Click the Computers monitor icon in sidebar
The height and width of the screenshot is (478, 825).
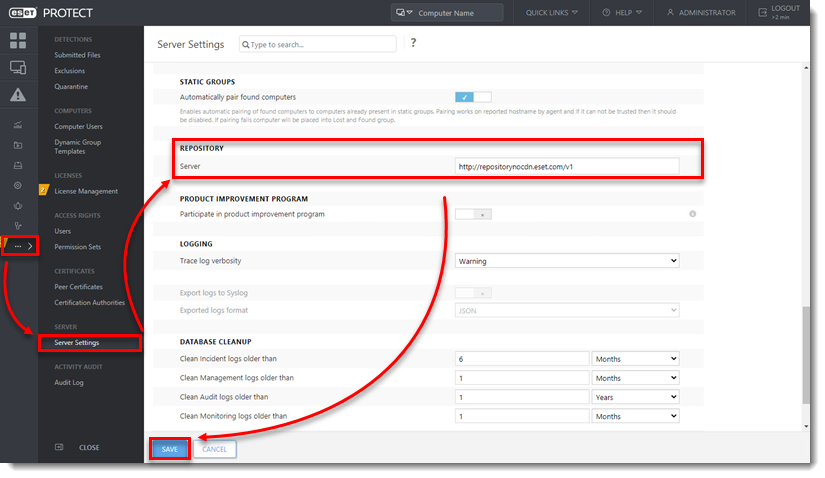click(18, 68)
